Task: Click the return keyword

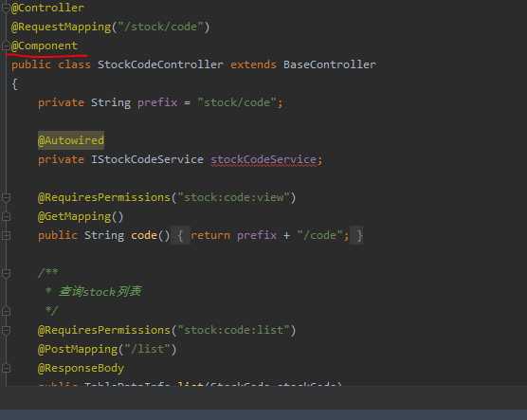Action: coord(210,235)
